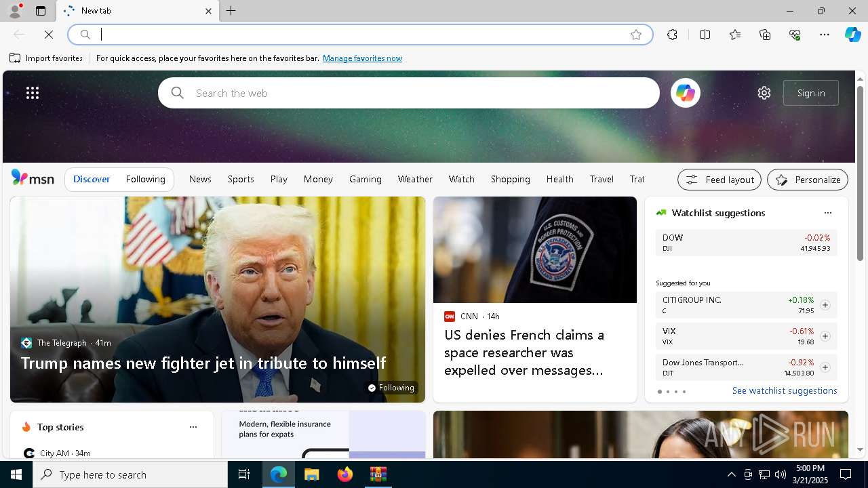Open Collections panel
Viewport: 868px width, 488px height.
(765, 35)
